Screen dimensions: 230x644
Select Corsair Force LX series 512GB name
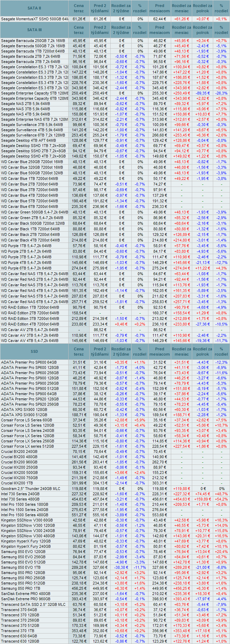[28, 447]
